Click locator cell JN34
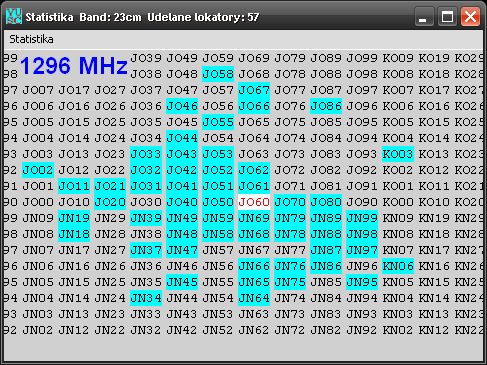The height and width of the screenshot is (365, 487). coord(146,298)
